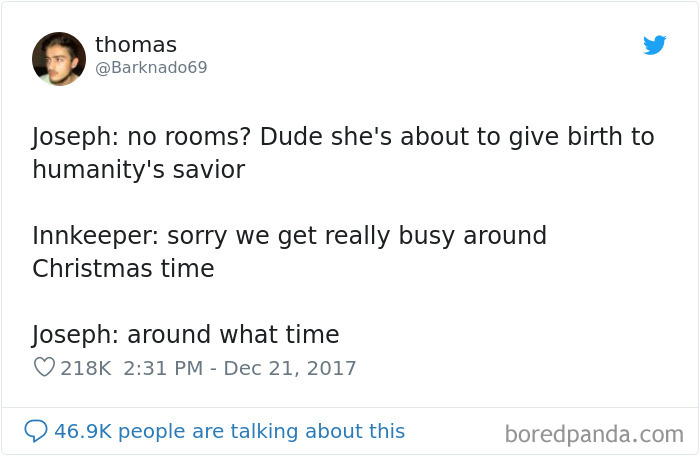This screenshot has height=456, width=700.
Task: Click the "Joseph: around what time" line
Action: (x=185, y=334)
